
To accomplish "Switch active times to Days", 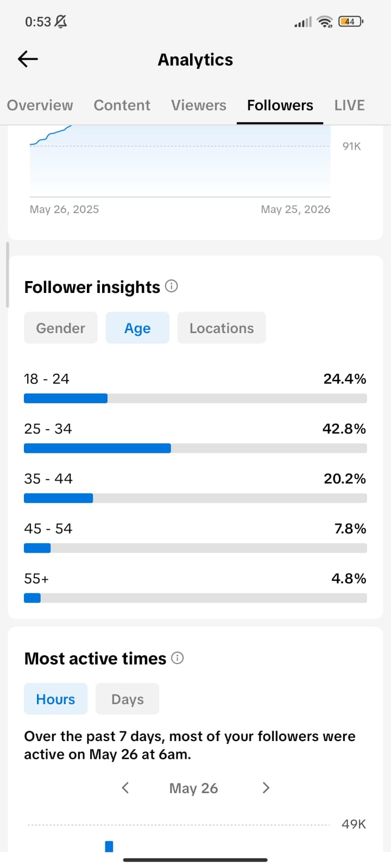I will pos(128,699).
